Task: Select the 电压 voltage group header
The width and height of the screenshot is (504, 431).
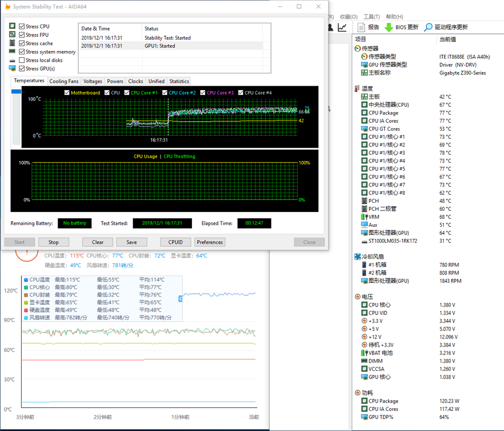Action: click(367, 297)
